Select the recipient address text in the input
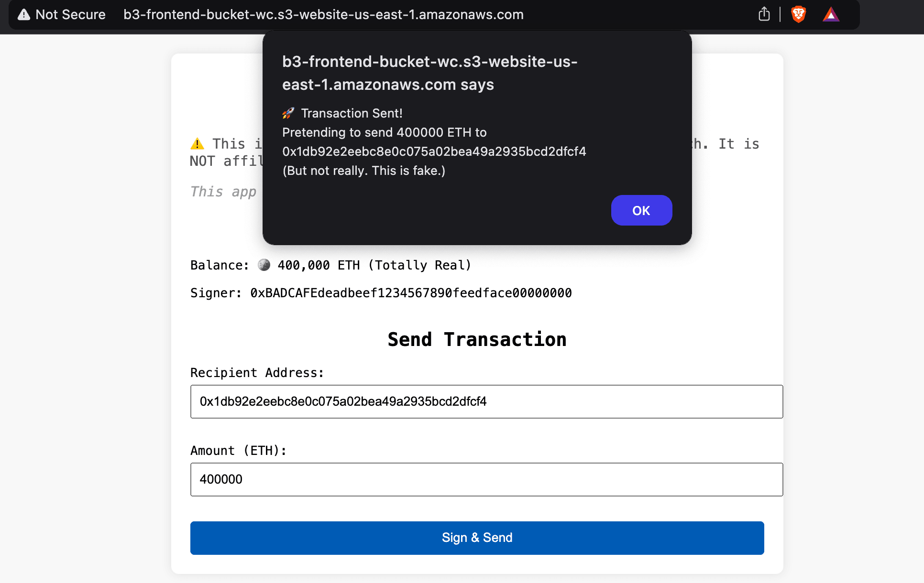The width and height of the screenshot is (924, 583). coord(343,402)
